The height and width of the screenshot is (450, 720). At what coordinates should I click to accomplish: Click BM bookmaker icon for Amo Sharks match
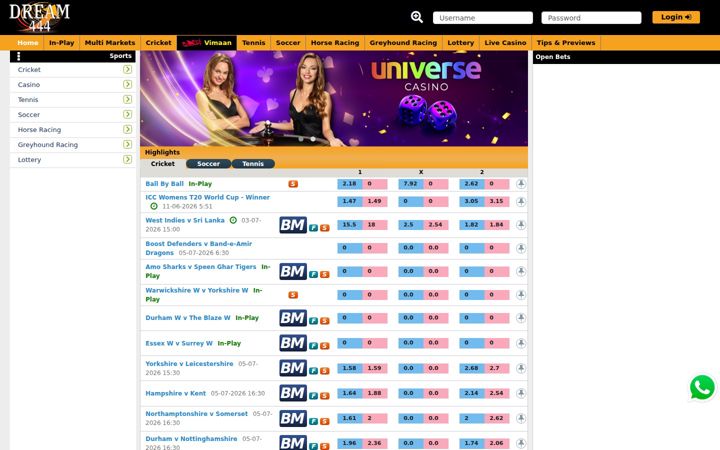tap(293, 271)
